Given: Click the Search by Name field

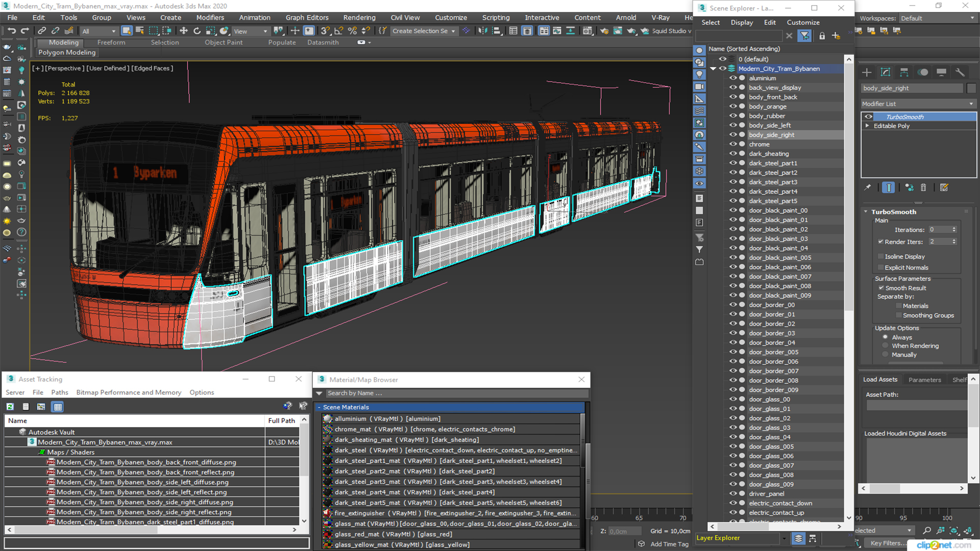Looking at the screenshot, I should pos(454,393).
